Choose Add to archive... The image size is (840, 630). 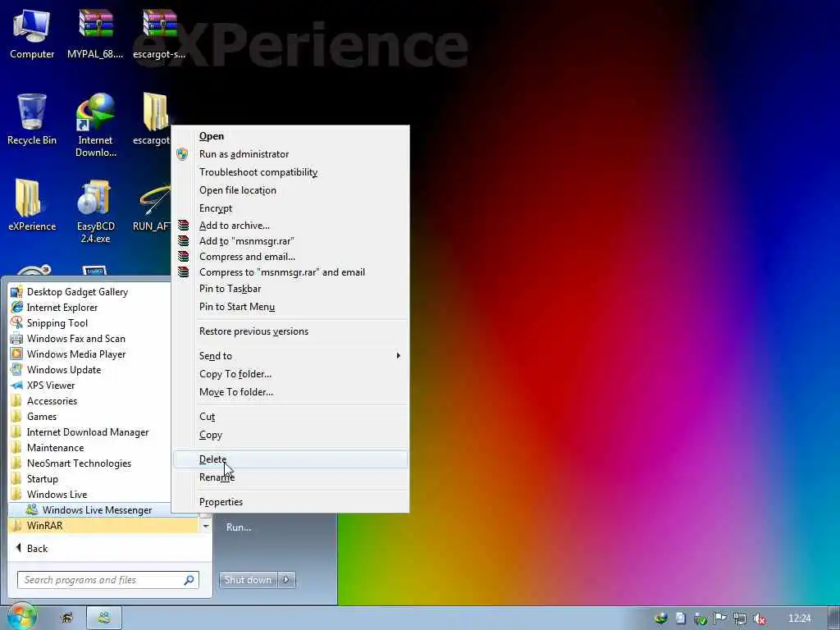(x=291, y=226)
